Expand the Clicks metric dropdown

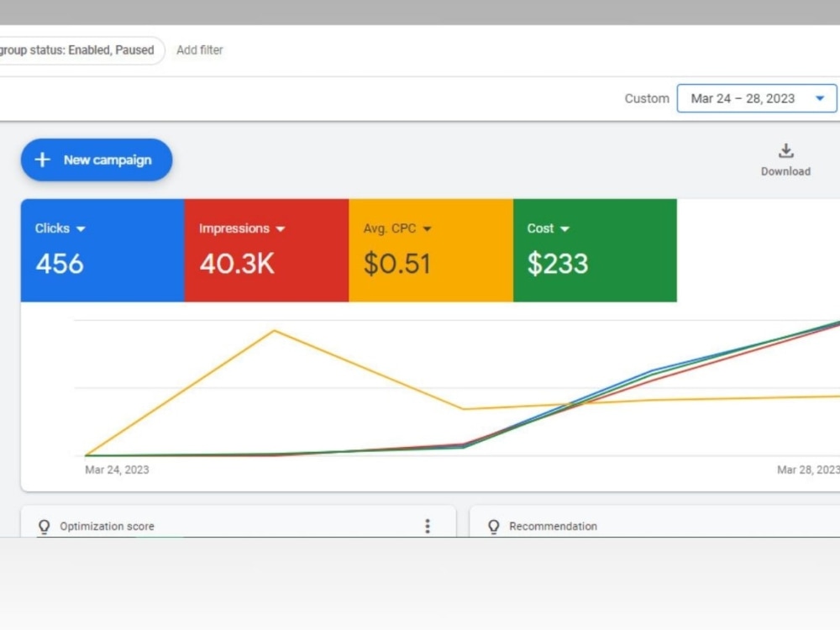pos(81,228)
